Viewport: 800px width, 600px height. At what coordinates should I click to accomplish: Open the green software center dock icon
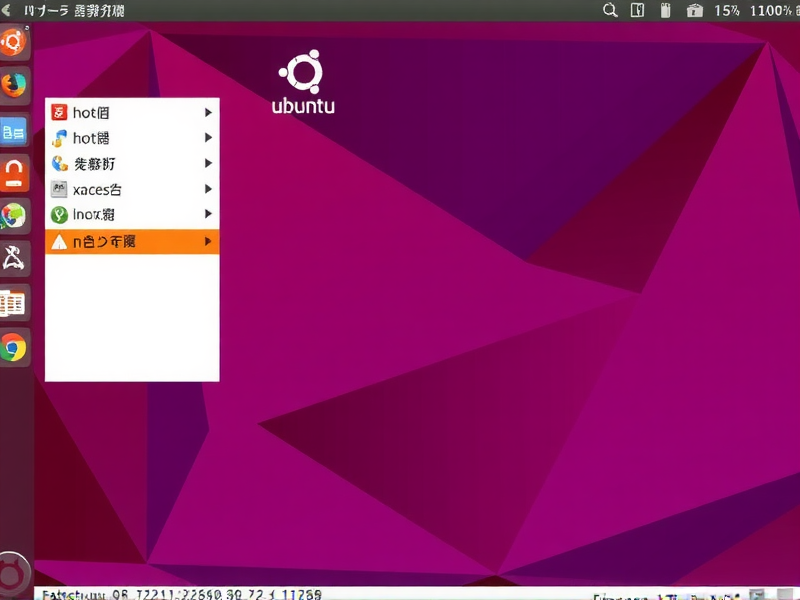[x=14, y=215]
